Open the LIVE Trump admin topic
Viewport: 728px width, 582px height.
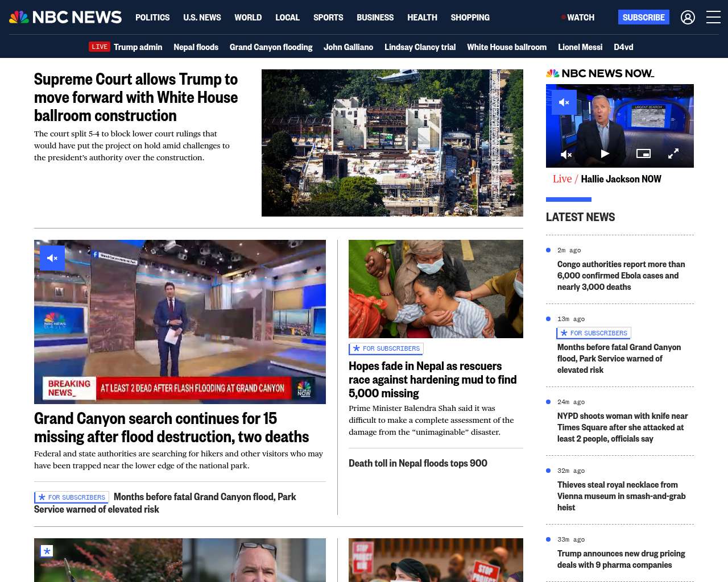coord(126,47)
